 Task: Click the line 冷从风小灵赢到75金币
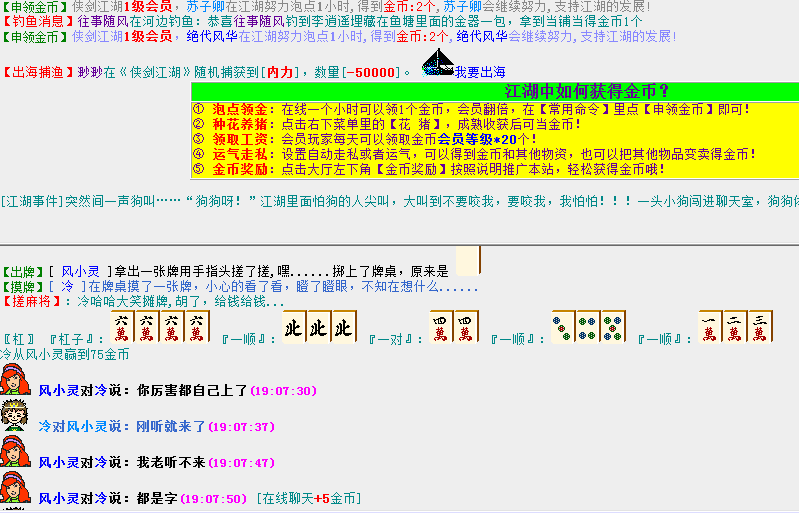65,355
